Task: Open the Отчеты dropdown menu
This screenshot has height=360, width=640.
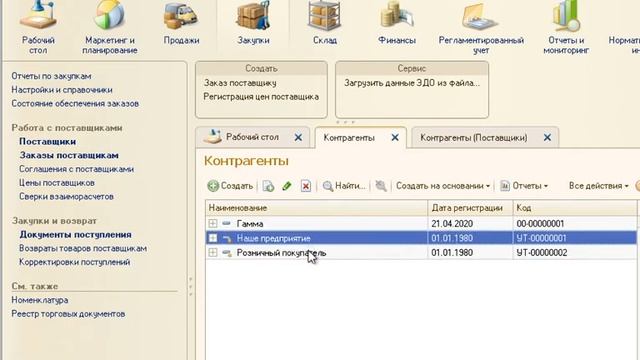Action: [524, 186]
